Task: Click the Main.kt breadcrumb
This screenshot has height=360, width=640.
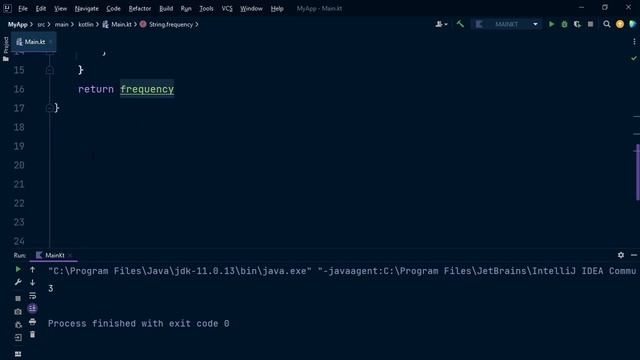Action: [x=117, y=24]
